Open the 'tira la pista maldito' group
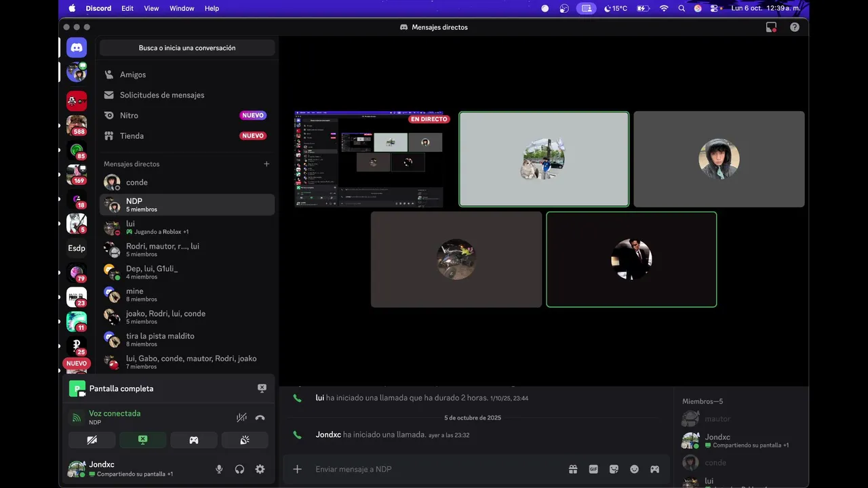The width and height of the screenshot is (868, 488). point(187,339)
